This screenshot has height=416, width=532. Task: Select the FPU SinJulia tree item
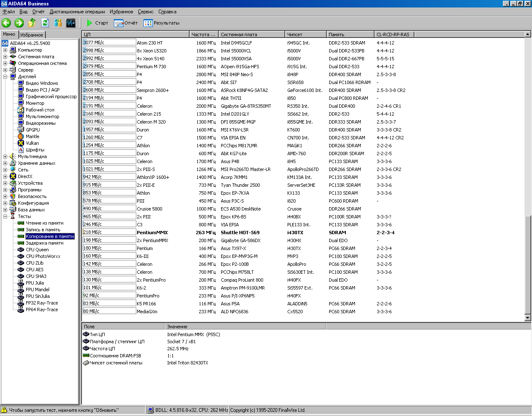click(x=37, y=296)
